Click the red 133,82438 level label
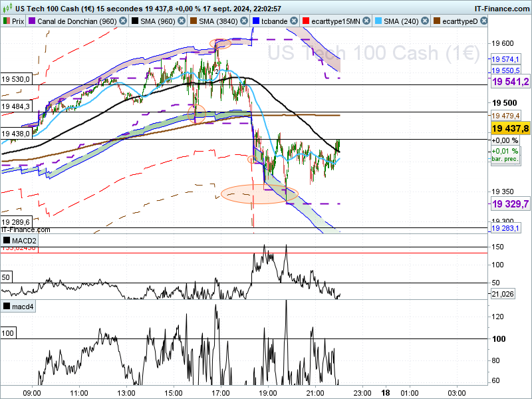 [x=19, y=249]
